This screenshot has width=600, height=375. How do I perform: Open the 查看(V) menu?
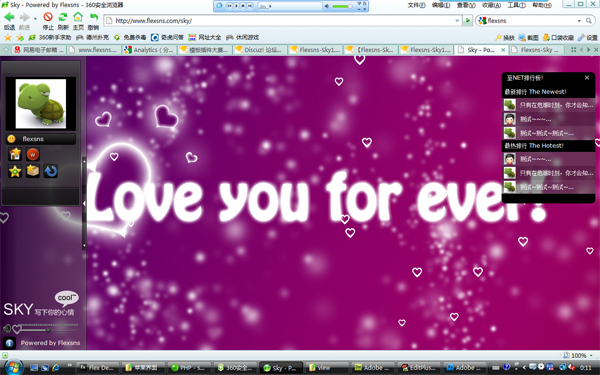click(x=466, y=5)
